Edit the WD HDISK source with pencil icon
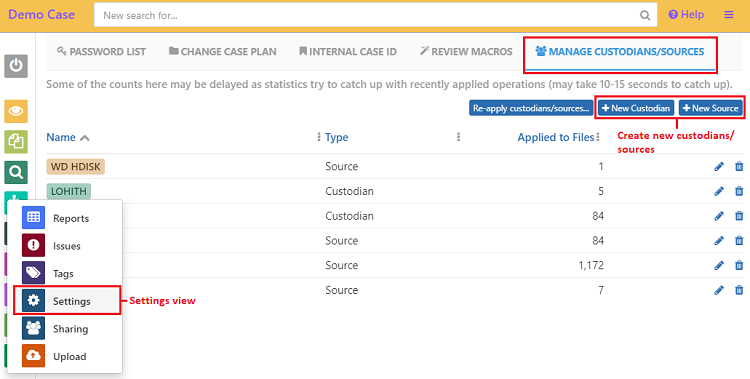This screenshot has height=379, width=750. coord(719,167)
